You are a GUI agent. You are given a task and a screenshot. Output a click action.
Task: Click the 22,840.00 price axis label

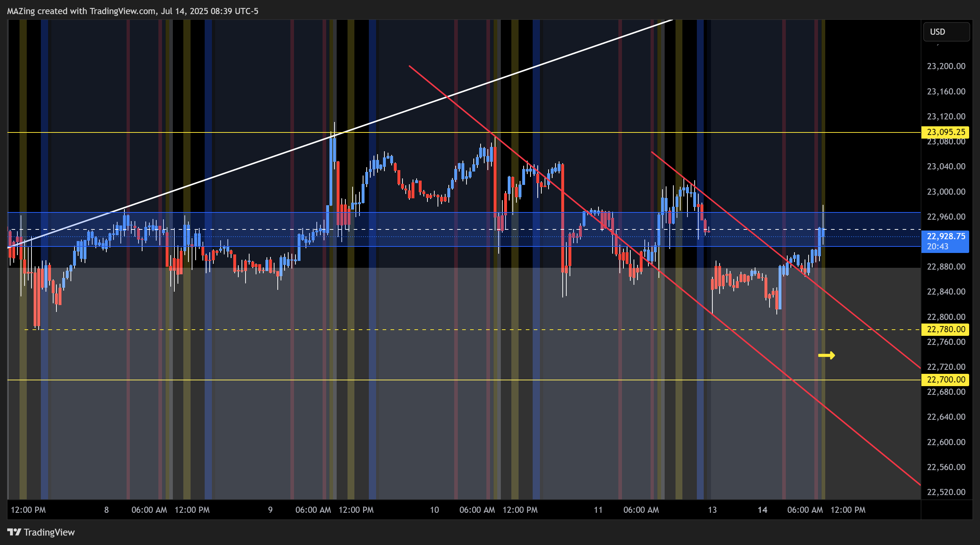coord(946,292)
